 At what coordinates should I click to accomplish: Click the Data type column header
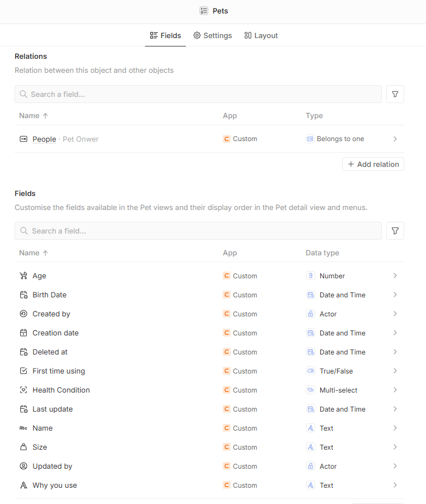(322, 253)
